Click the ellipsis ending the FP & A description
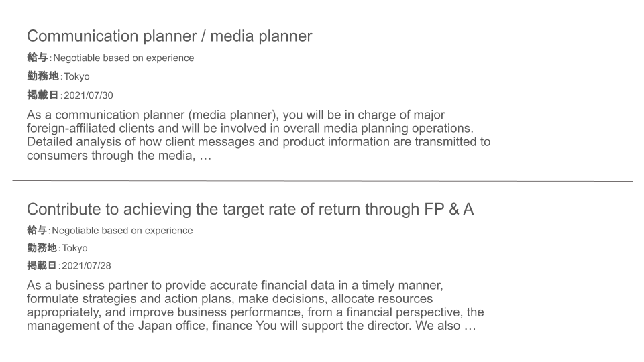The width and height of the screenshot is (644, 362). click(x=470, y=326)
